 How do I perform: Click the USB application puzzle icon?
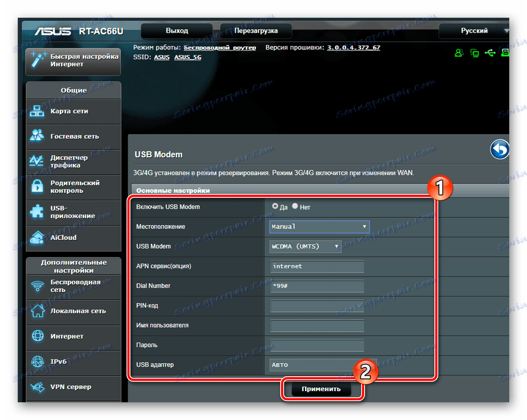coord(37,212)
